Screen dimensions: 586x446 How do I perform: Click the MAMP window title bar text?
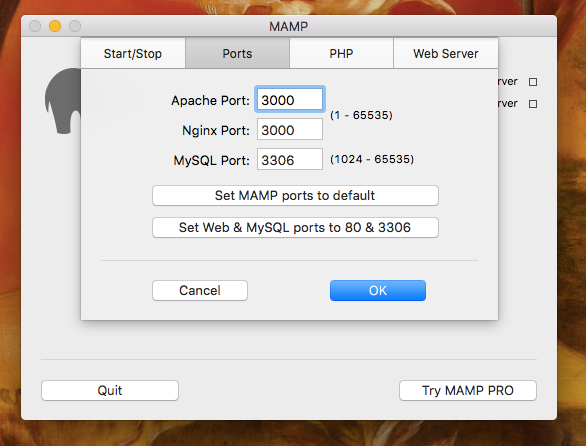coord(289,27)
